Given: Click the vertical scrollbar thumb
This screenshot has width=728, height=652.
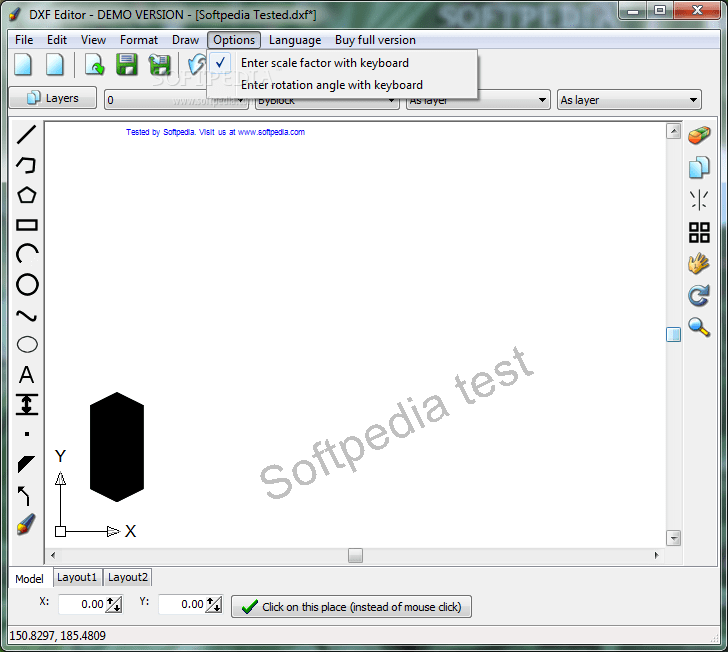Looking at the screenshot, I should click(673, 334).
